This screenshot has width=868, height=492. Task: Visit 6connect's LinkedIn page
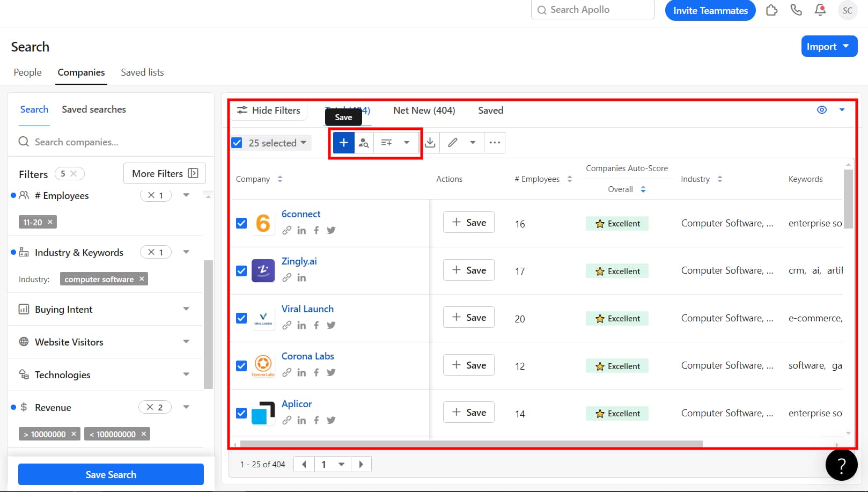(x=301, y=230)
